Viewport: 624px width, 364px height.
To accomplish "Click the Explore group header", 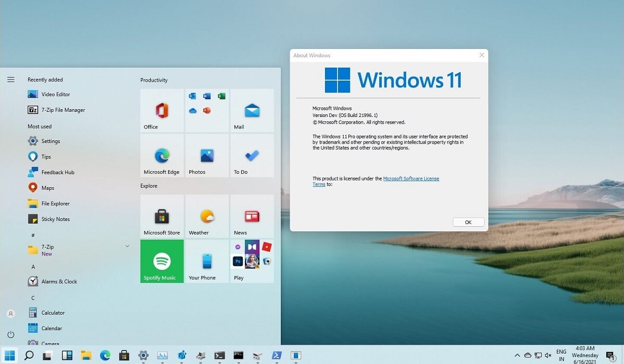I will [149, 186].
